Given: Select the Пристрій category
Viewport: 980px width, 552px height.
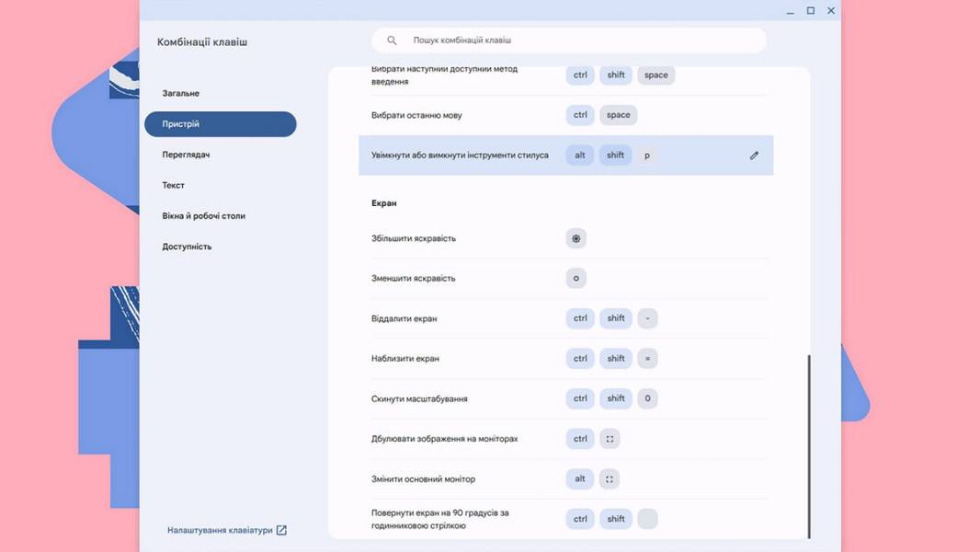Looking at the screenshot, I should coord(220,124).
